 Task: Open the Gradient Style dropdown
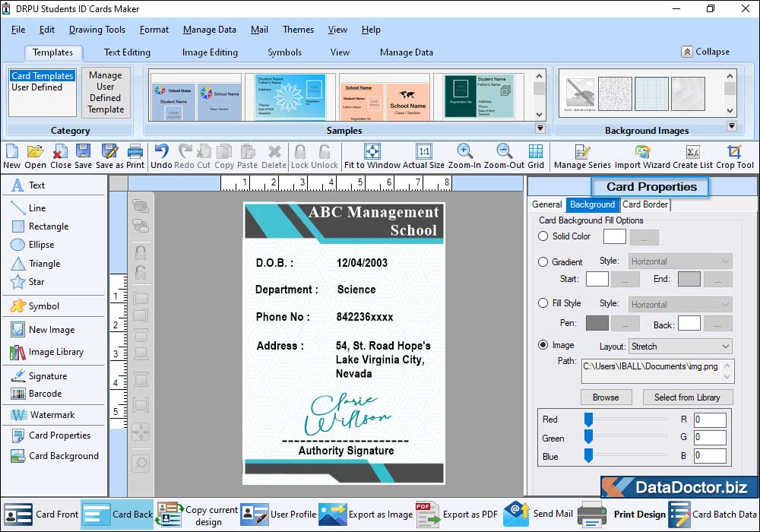680,261
